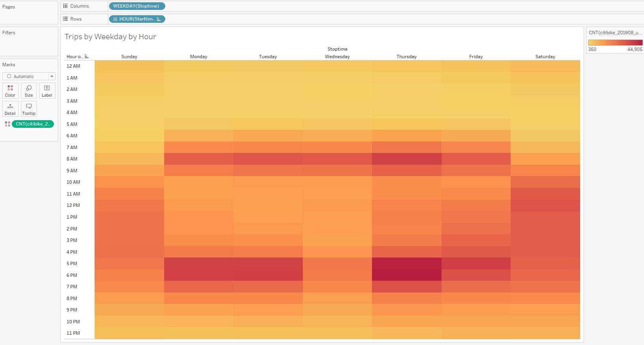Image resolution: width=644 pixels, height=345 pixels.
Task: Open the Label mark options
Action: pyautogui.click(x=47, y=91)
